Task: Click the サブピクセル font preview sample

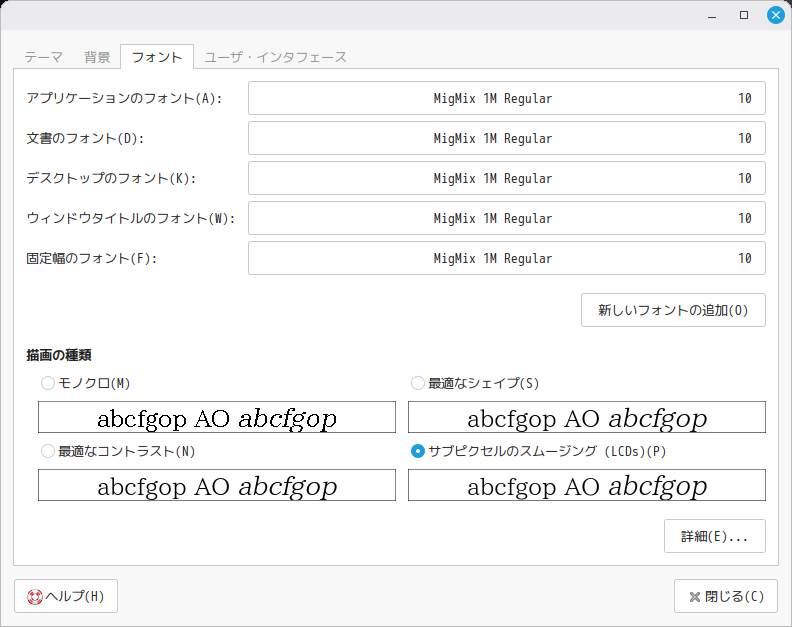Action: (x=587, y=486)
